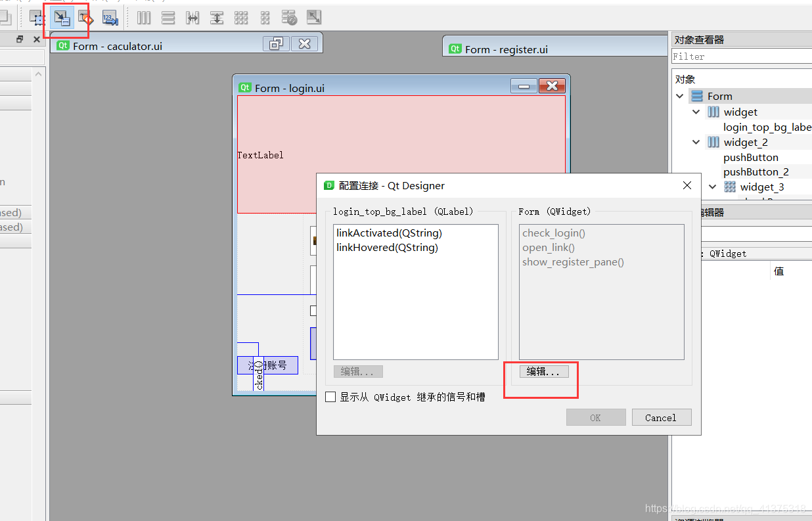Select widget_3 row in object tree
This screenshot has width=812, height=521.
(762, 187)
